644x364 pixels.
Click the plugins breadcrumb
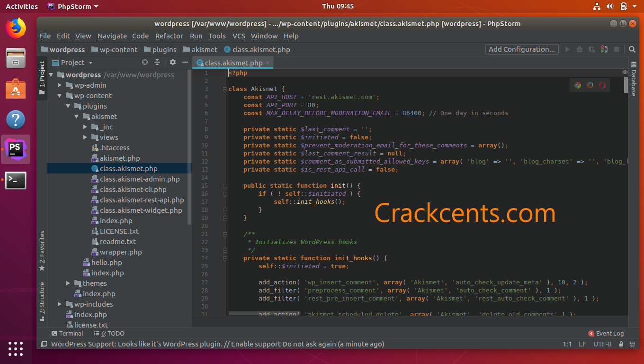(160, 49)
